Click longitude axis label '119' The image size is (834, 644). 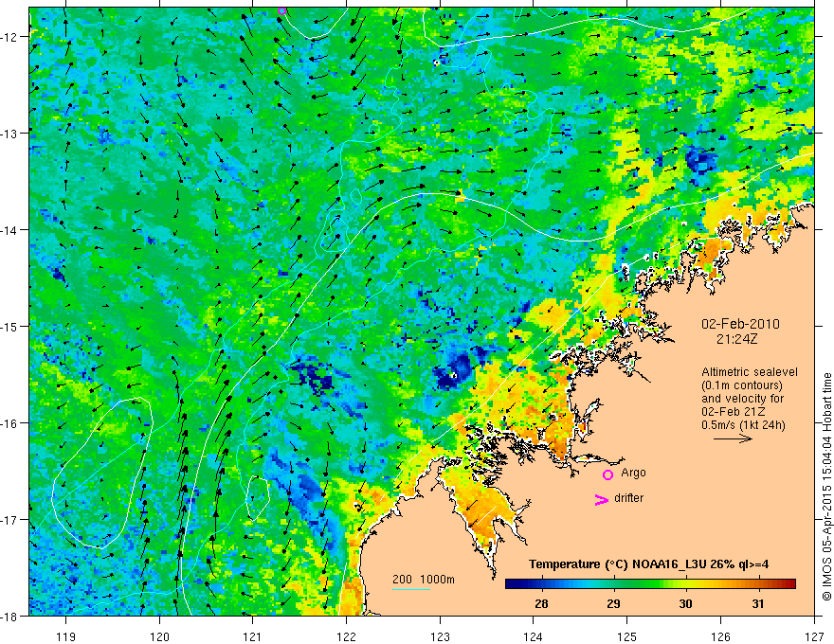pos(66,636)
